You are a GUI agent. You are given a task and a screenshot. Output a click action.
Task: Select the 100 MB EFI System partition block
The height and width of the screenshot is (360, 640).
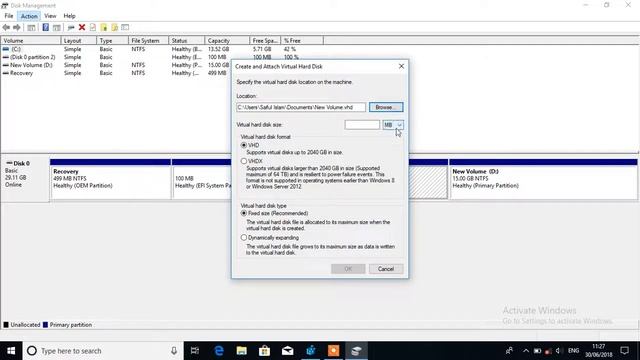click(x=202, y=179)
